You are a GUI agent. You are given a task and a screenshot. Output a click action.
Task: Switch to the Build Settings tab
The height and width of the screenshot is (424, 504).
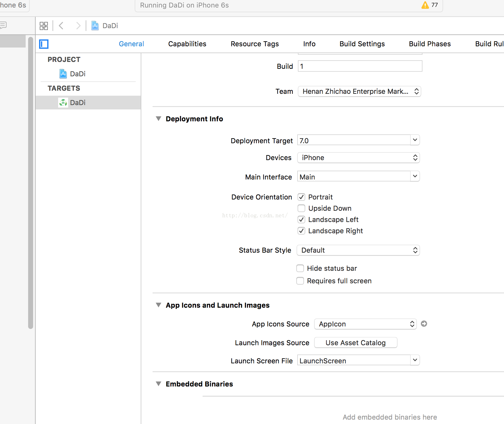(x=362, y=44)
